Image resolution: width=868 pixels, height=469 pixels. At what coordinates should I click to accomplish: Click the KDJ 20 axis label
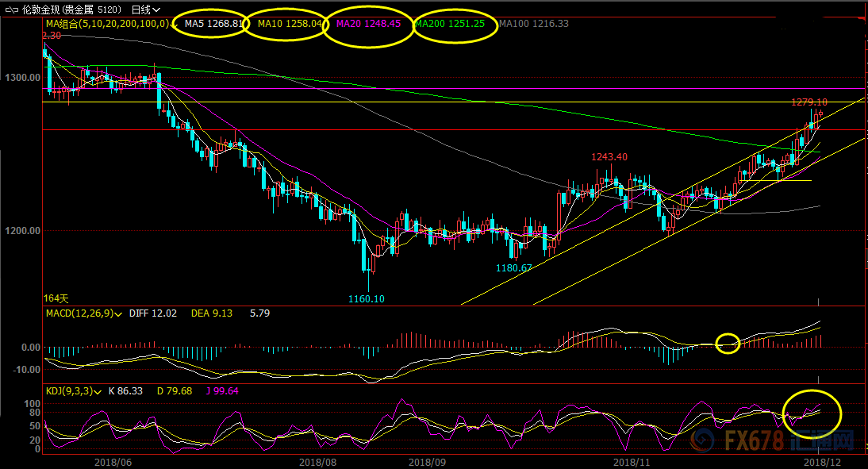(34, 440)
